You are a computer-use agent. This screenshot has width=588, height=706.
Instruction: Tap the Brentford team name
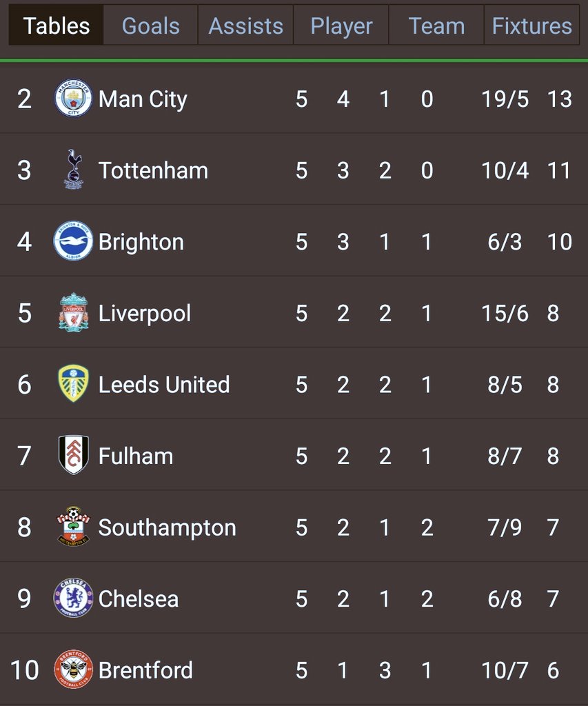click(145, 670)
